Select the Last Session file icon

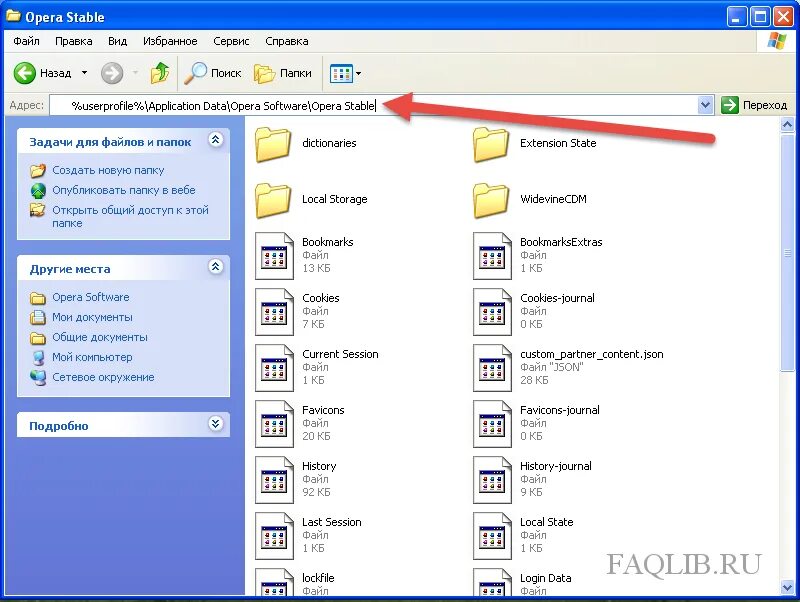[274, 537]
